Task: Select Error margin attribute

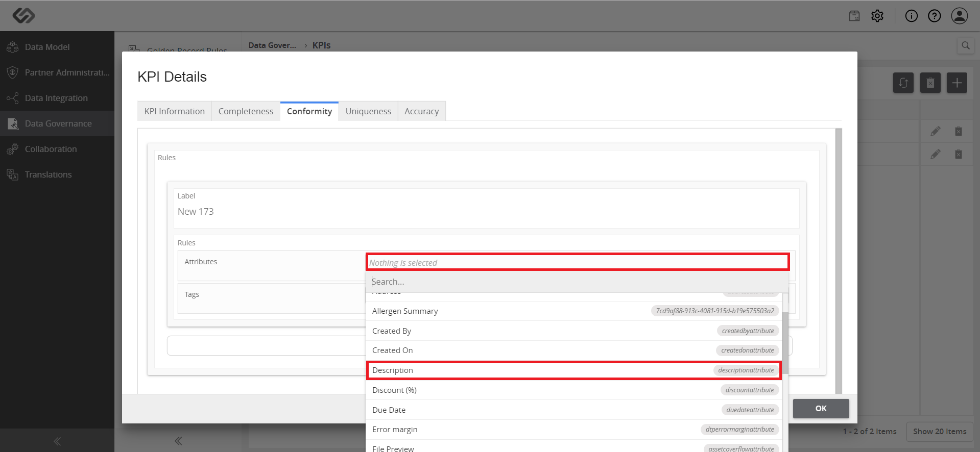Action: coord(574,430)
